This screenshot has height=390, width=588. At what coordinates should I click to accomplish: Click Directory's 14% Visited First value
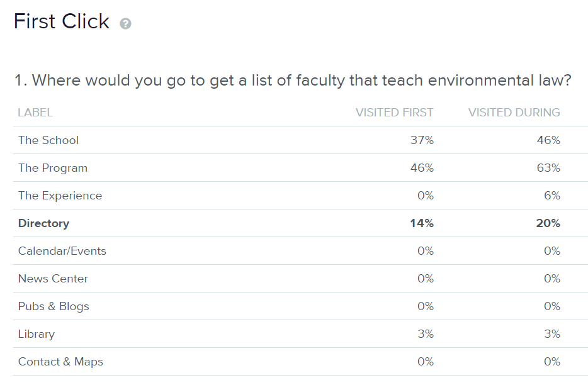pyautogui.click(x=422, y=223)
